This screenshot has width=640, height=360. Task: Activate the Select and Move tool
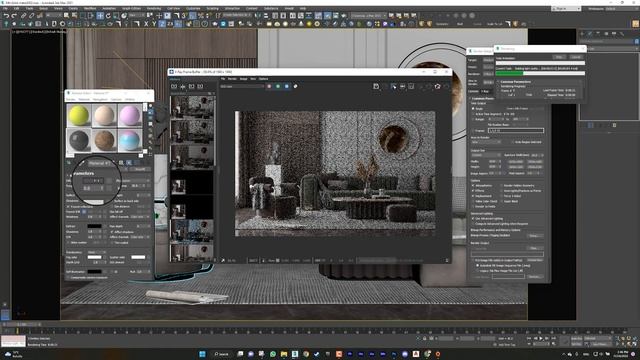100,16
